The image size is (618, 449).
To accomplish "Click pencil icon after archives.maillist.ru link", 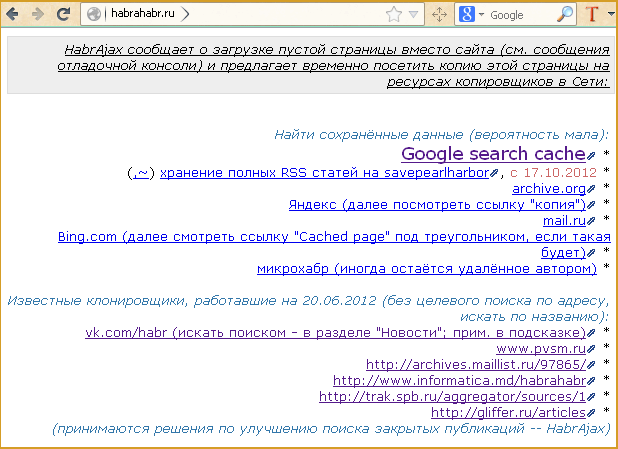I will pyautogui.click(x=590, y=365).
